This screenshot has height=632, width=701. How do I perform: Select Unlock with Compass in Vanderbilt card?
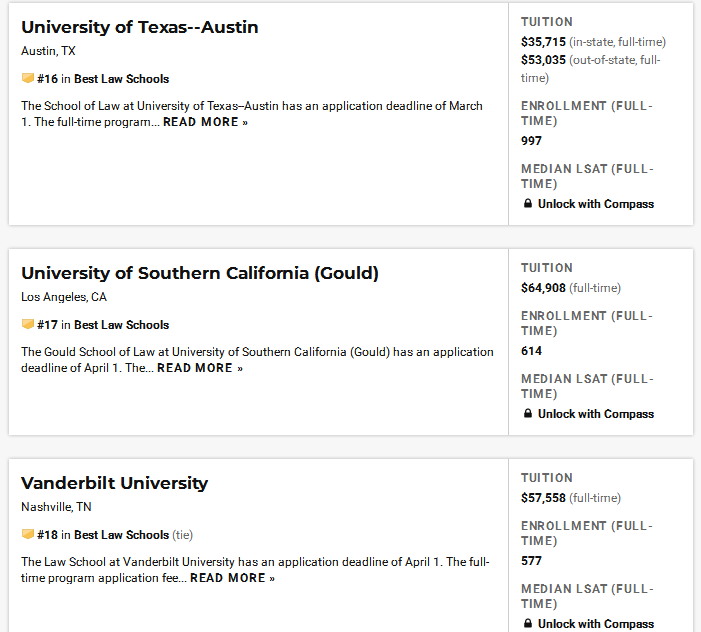tap(595, 624)
